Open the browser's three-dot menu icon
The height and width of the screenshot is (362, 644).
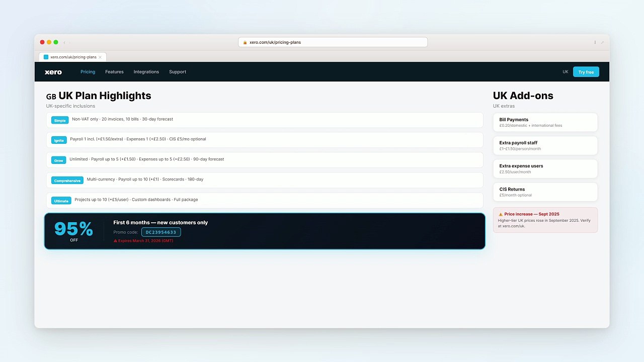[595, 42]
